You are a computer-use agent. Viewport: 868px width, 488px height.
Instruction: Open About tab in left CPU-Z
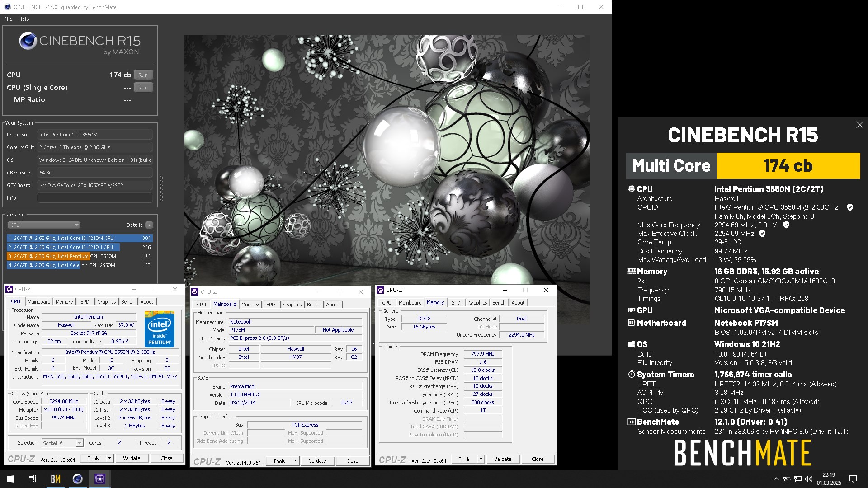pos(146,302)
